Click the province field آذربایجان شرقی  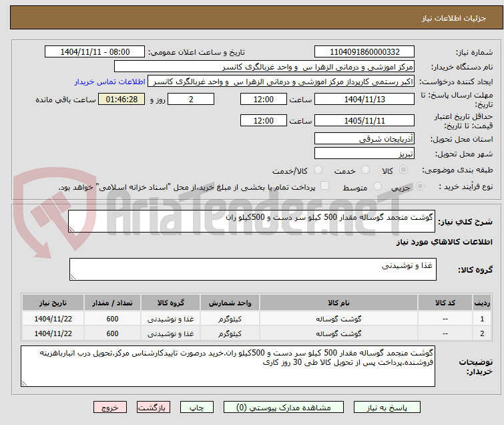click(364, 139)
